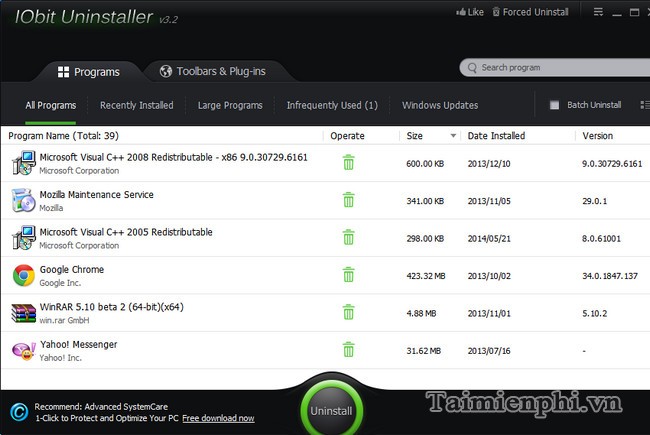This screenshot has height=435, width=650.
Task: Click the 423.32 MB size value
Action: click(x=426, y=276)
